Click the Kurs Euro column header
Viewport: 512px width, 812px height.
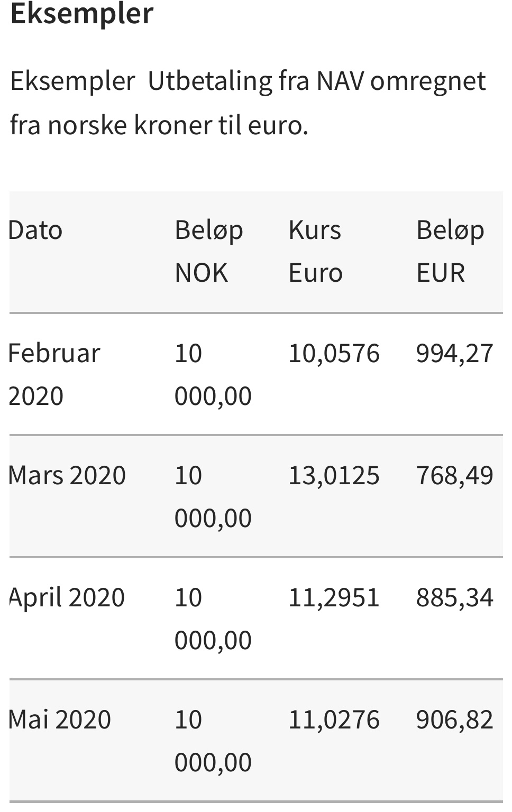(315, 252)
